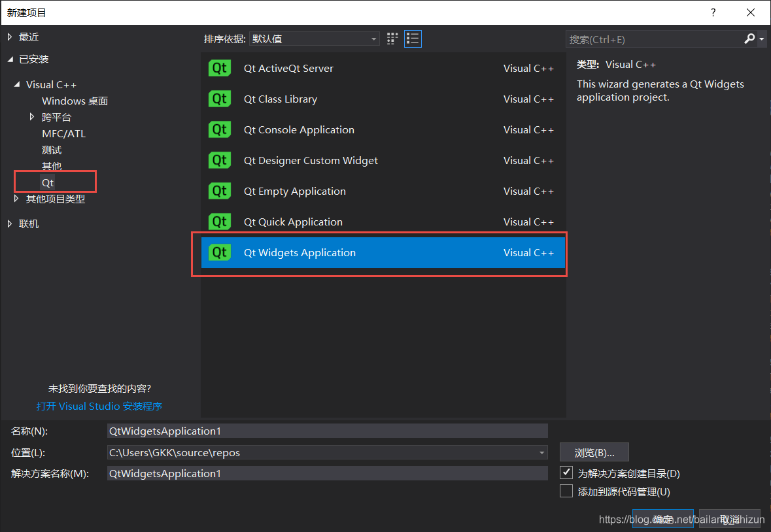This screenshot has width=771, height=532.
Task: Click the Qt ActiveQt Server template icon
Action: pyautogui.click(x=219, y=68)
